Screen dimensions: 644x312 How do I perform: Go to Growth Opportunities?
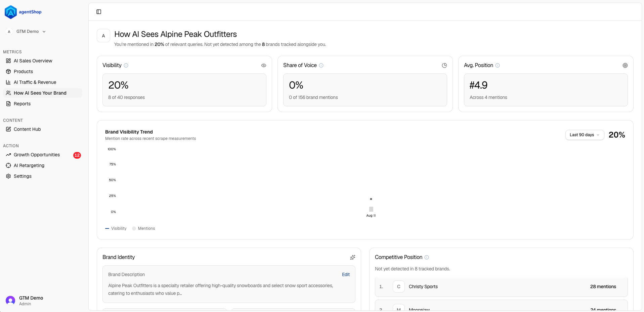(43, 155)
